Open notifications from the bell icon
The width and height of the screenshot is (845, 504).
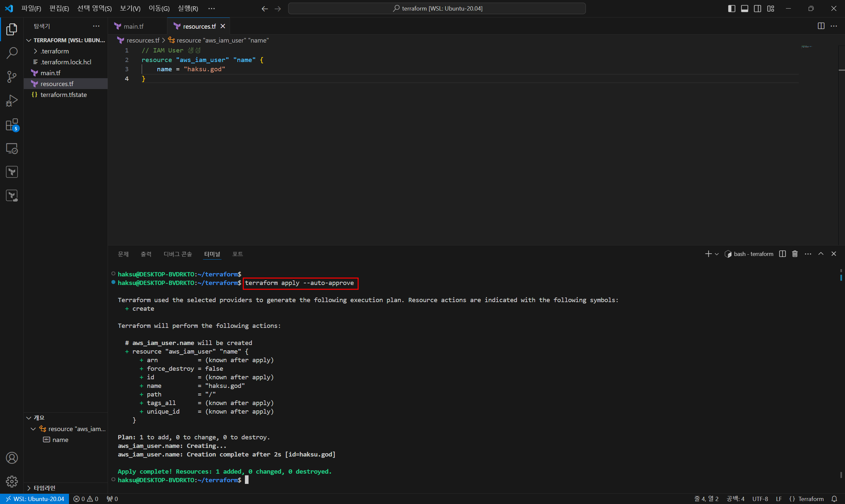(834, 499)
